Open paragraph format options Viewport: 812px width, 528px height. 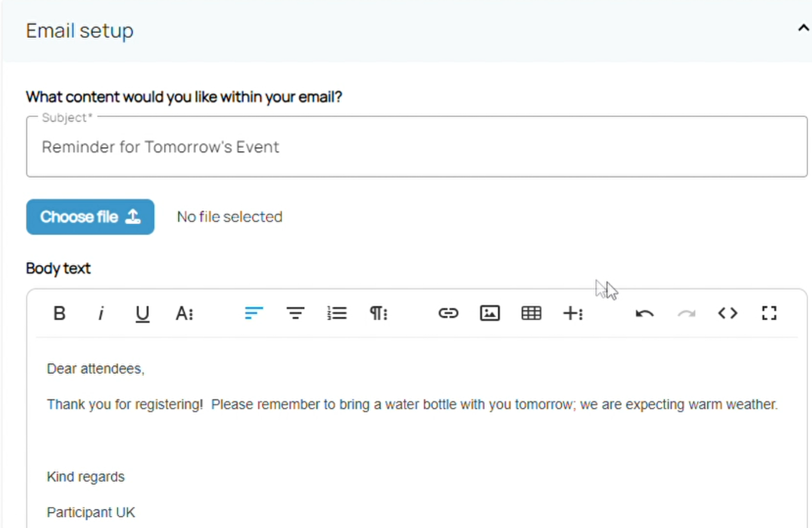(x=379, y=313)
